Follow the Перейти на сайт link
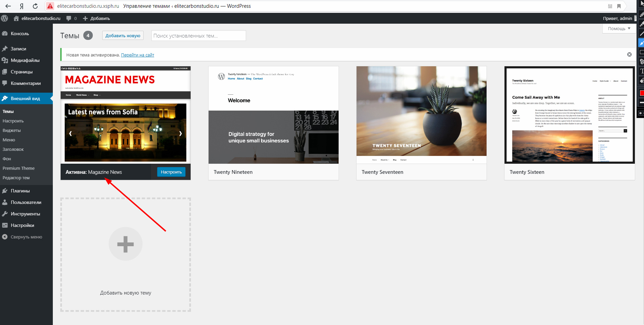 point(137,55)
